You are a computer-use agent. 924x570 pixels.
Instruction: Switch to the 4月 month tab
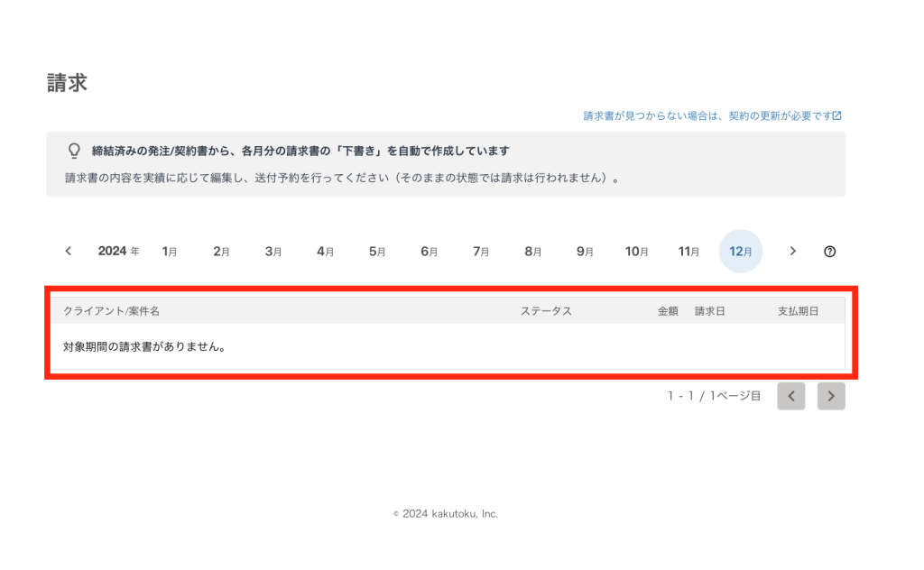(326, 252)
